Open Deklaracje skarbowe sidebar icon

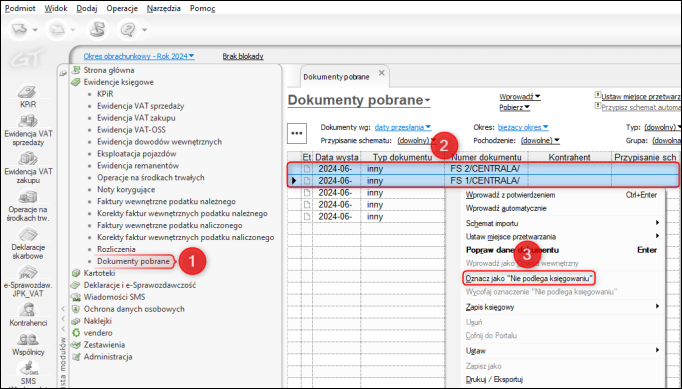click(28, 244)
